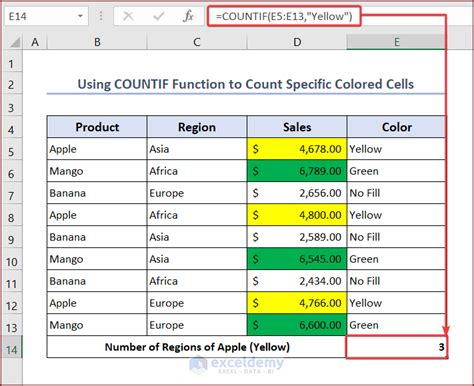Click the title 'Using COUNTIF Function to Count Specific Colored Cells'
Viewport: 474px width, 386px height.
click(246, 84)
